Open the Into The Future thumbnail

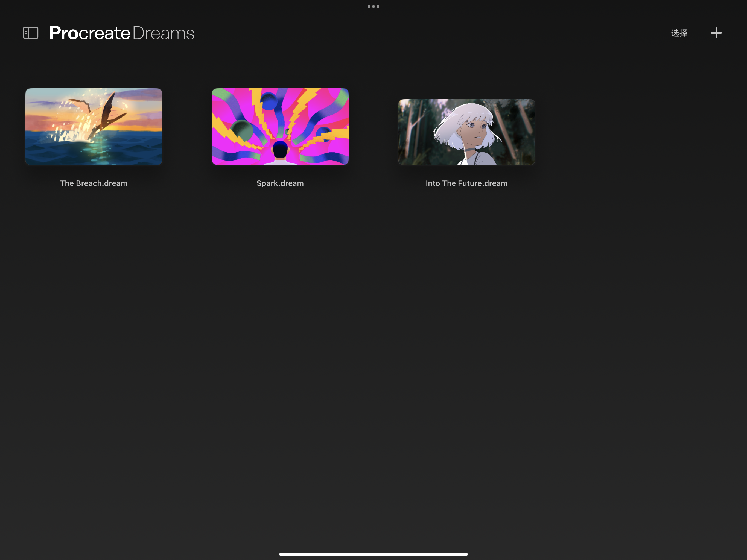[466, 132]
